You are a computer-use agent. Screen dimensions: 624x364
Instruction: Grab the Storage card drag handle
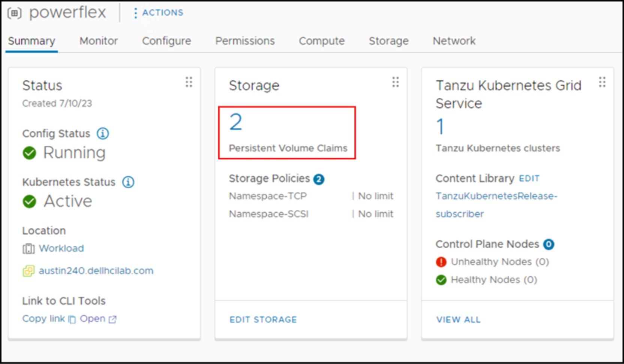click(396, 82)
